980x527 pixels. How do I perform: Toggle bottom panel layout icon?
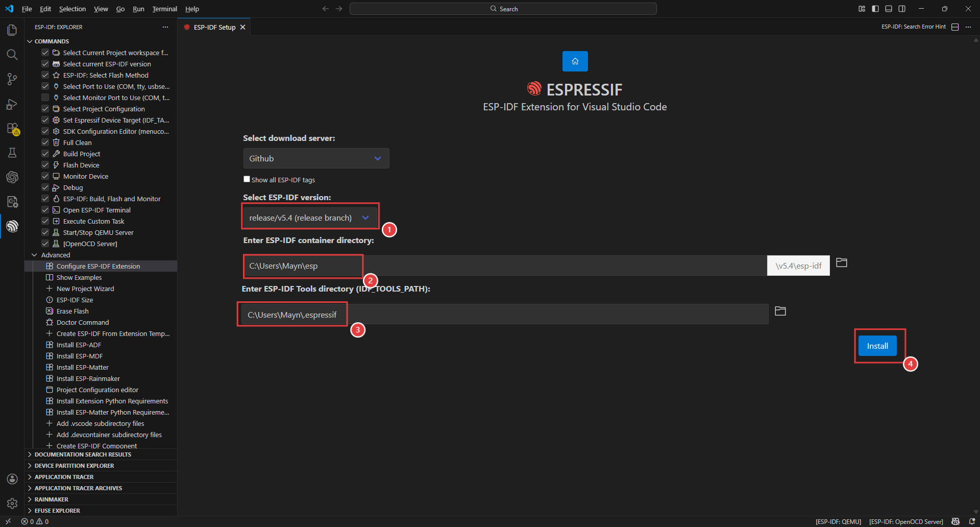point(889,9)
